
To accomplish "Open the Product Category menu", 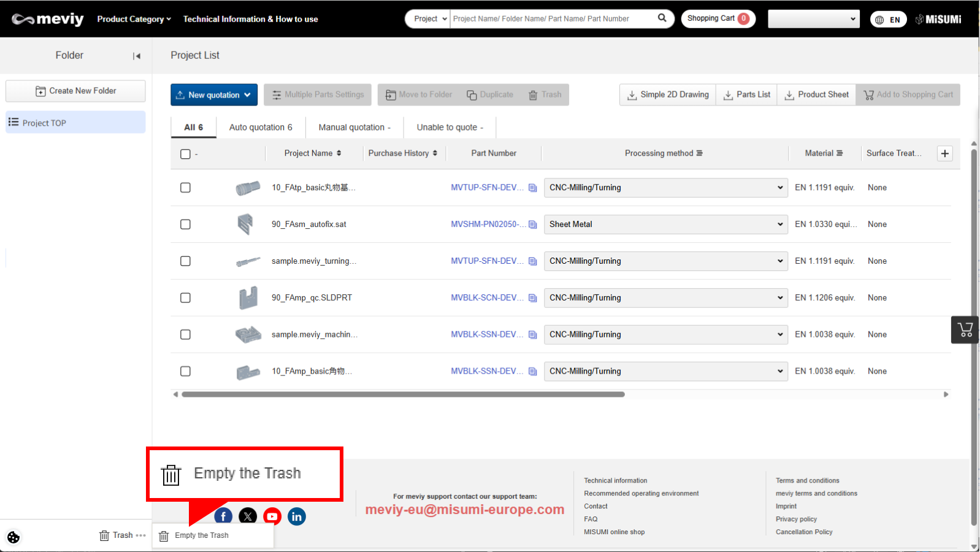I will (x=134, y=19).
